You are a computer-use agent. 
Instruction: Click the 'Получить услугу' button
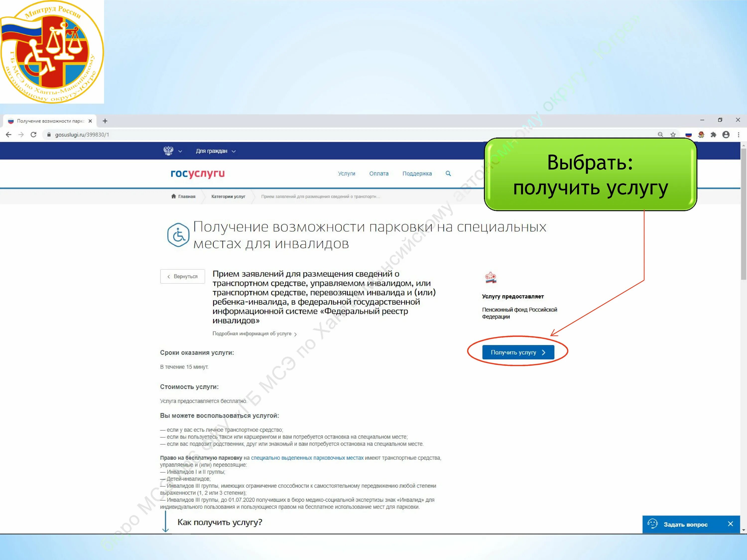(x=518, y=352)
